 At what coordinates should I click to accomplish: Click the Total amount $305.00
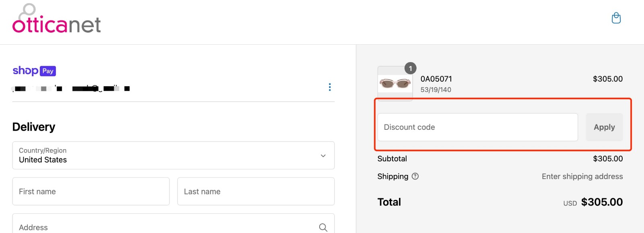pos(602,202)
